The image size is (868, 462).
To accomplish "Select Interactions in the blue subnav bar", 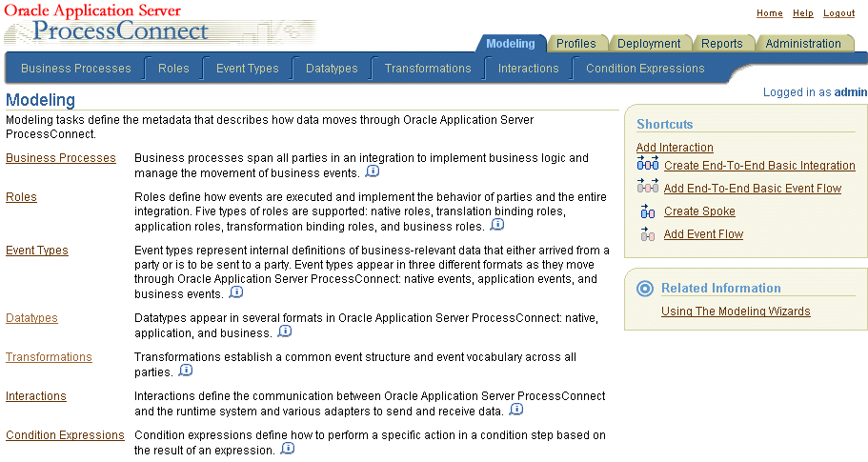I will (528, 69).
